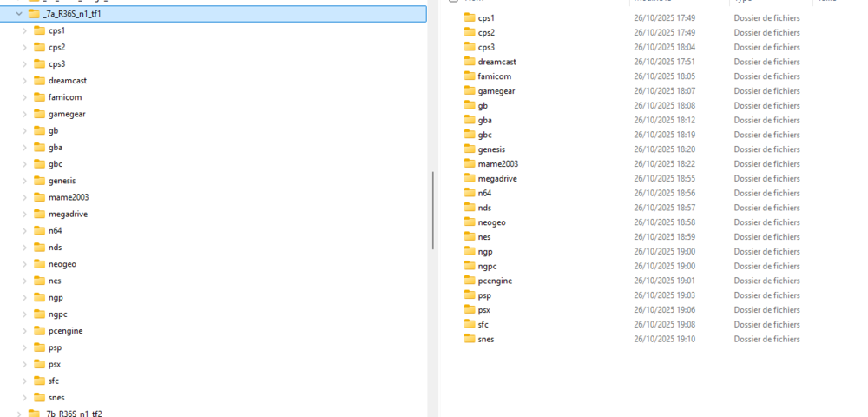868x417 pixels.
Task: Select gbc folder name in file list
Action: tap(485, 135)
